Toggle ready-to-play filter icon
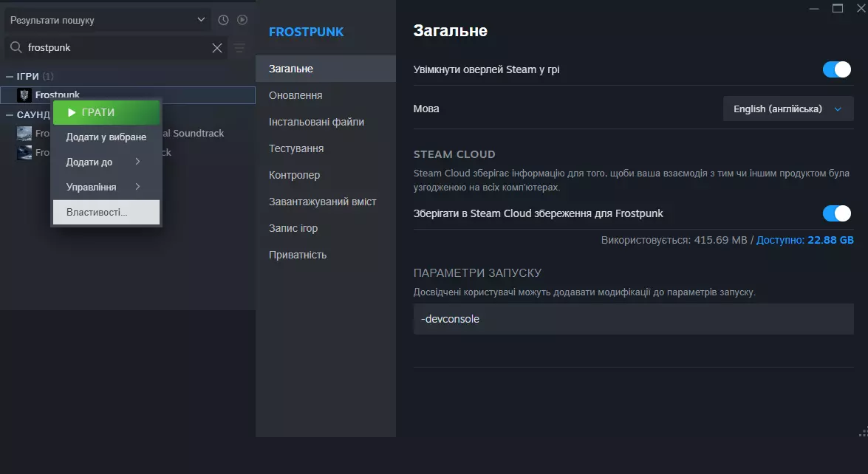Image resolution: width=868 pixels, height=474 pixels. point(242,20)
